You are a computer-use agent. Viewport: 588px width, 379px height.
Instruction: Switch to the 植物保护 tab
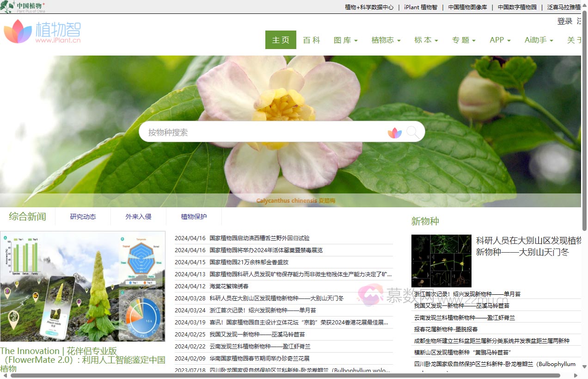click(194, 216)
